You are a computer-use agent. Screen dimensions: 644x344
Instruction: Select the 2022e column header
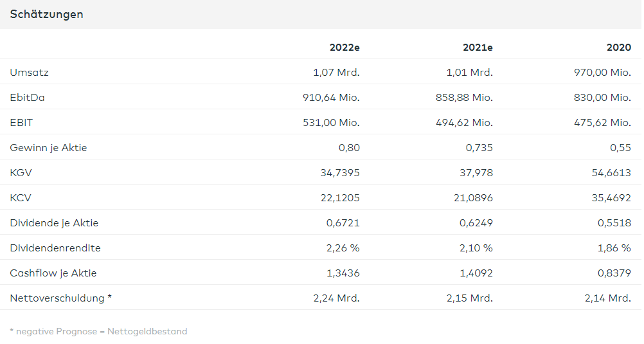click(x=344, y=48)
